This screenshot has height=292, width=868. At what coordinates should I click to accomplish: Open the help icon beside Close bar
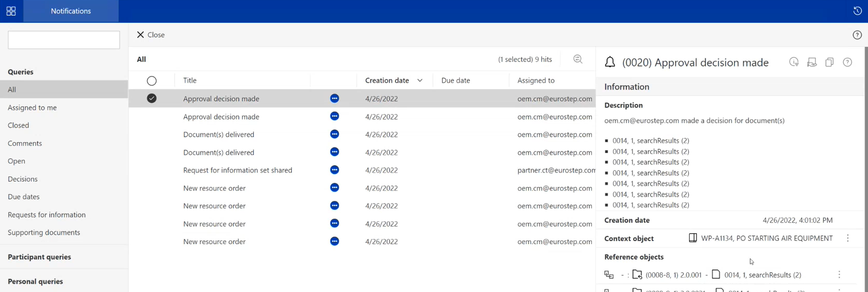coord(857,35)
